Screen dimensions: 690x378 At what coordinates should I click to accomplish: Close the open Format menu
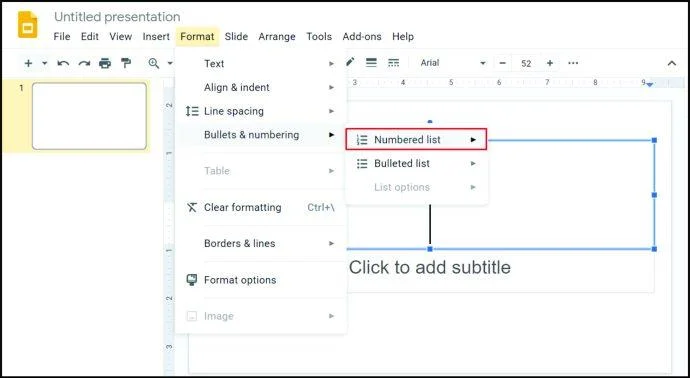197,37
